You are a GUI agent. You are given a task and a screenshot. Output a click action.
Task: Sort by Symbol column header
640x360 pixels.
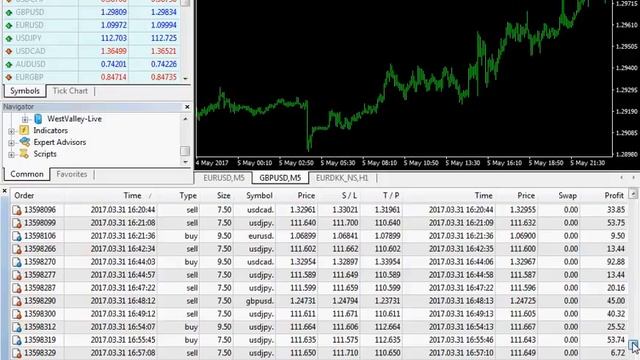coord(259,196)
